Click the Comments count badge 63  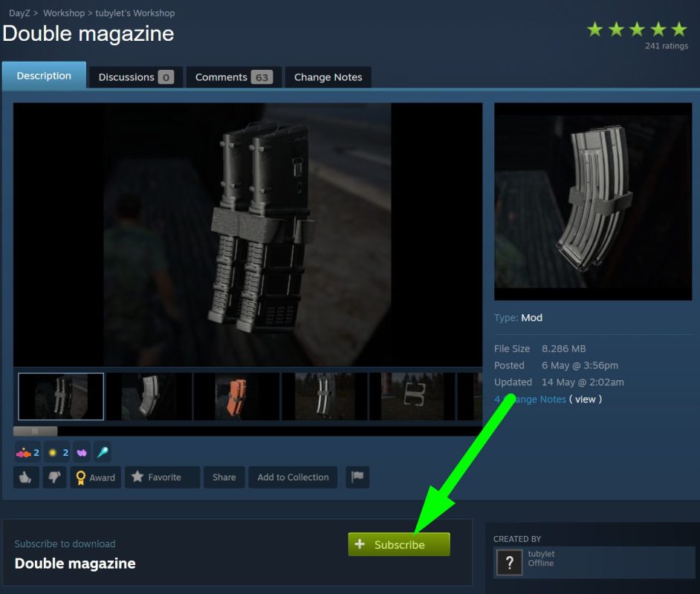point(262,78)
